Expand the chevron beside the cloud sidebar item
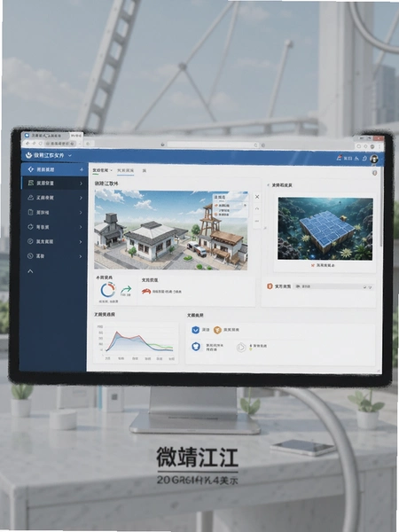The width and height of the screenshot is (399, 532). pos(81,198)
